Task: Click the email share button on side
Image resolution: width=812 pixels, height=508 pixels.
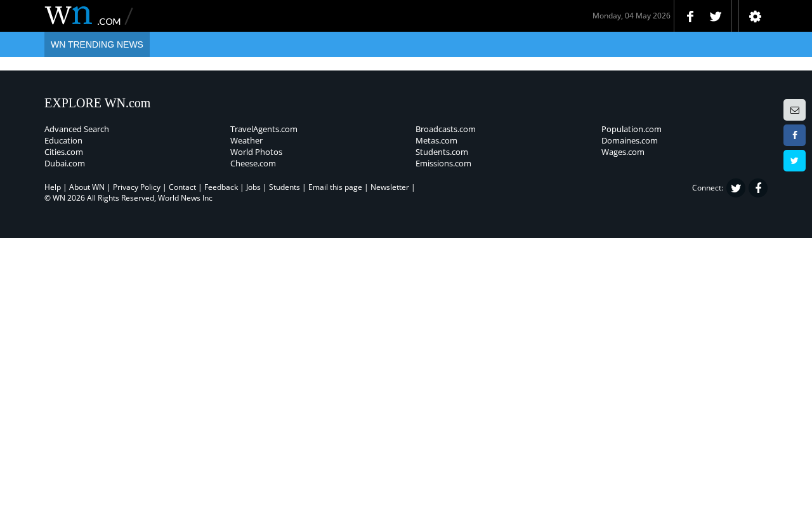Action: [x=794, y=110]
